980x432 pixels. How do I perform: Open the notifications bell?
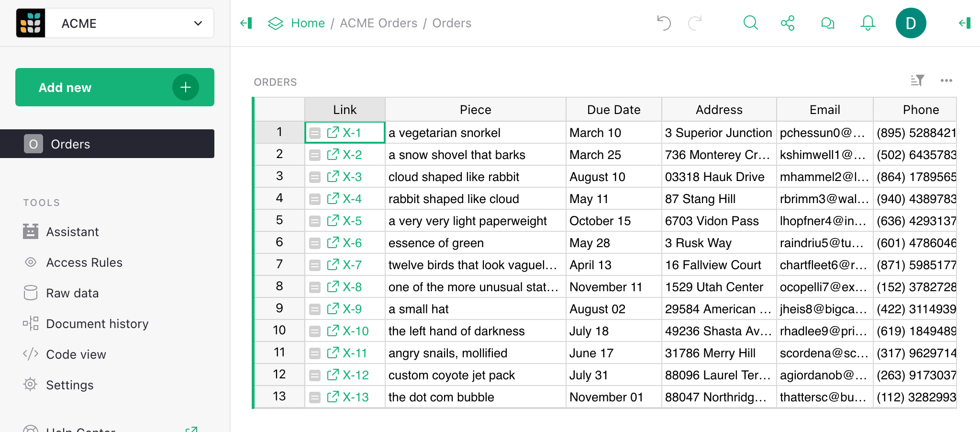point(868,23)
